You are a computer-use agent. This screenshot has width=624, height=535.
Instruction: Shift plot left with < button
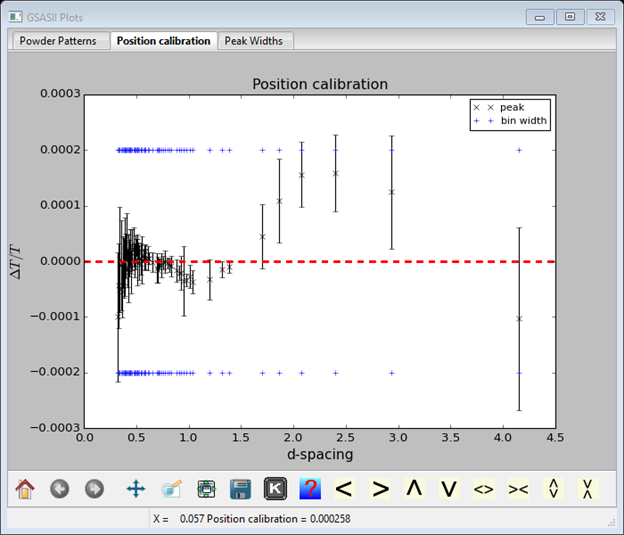point(344,489)
